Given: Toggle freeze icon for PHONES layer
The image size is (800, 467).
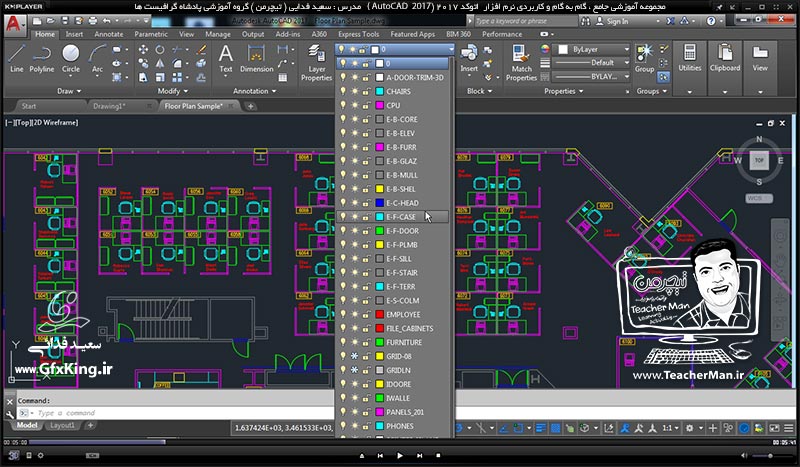Looking at the screenshot, I should 355,426.
